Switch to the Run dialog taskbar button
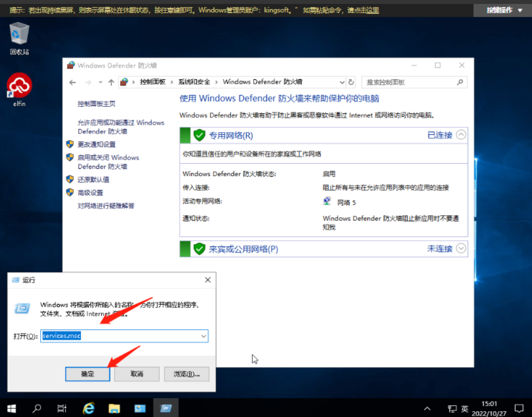The image size is (532, 417). pos(166,409)
